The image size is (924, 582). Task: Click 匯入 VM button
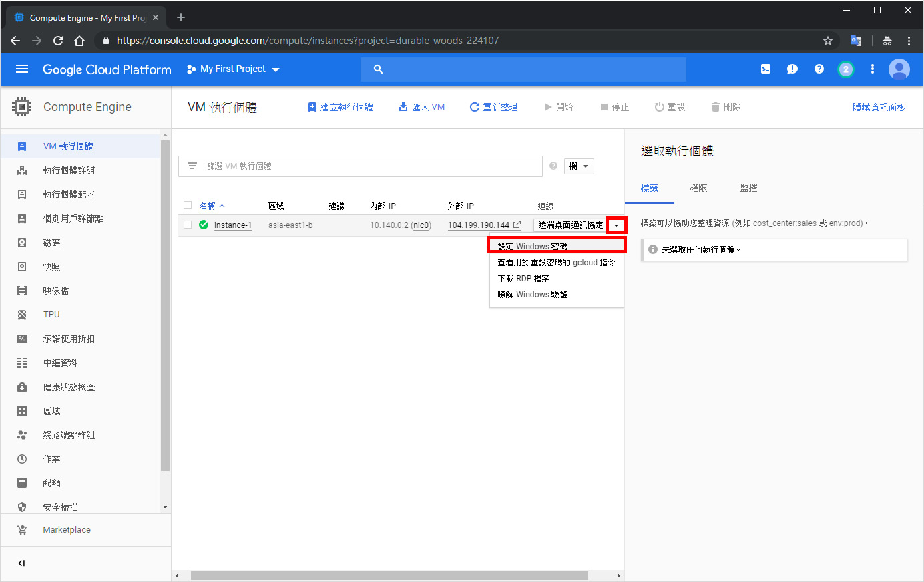(422, 107)
